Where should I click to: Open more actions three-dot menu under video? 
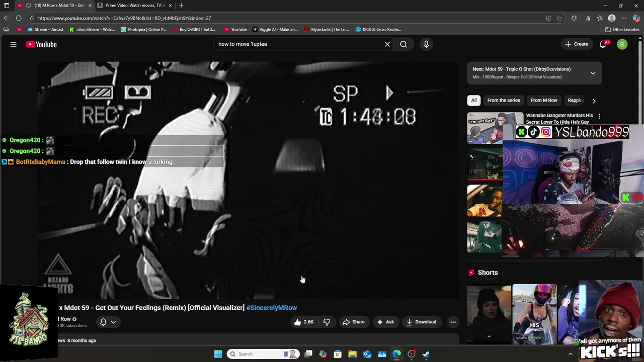pos(453,322)
